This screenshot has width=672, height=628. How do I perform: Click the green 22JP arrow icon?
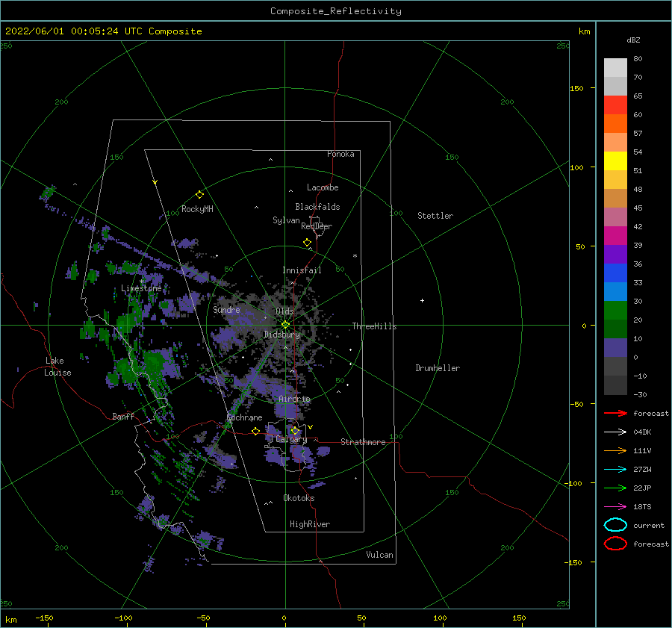pos(615,488)
